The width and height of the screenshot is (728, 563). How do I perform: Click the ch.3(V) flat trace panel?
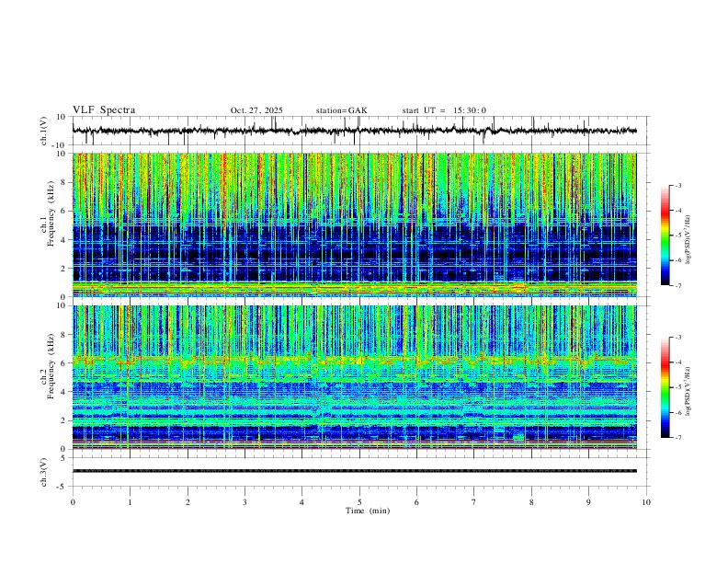[x=361, y=472]
